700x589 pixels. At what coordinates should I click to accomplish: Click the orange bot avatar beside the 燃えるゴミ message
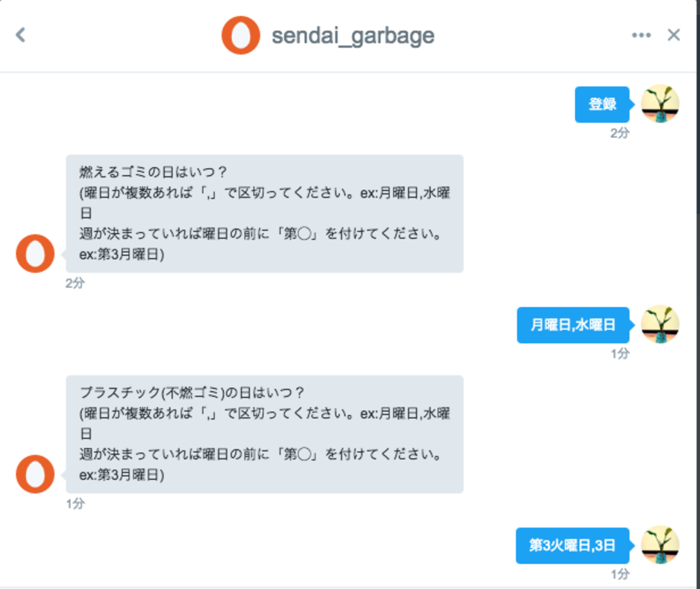point(35,253)
